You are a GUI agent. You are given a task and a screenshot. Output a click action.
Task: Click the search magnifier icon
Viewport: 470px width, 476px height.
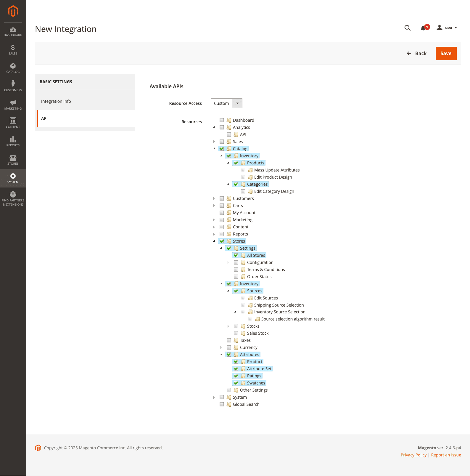408,28
